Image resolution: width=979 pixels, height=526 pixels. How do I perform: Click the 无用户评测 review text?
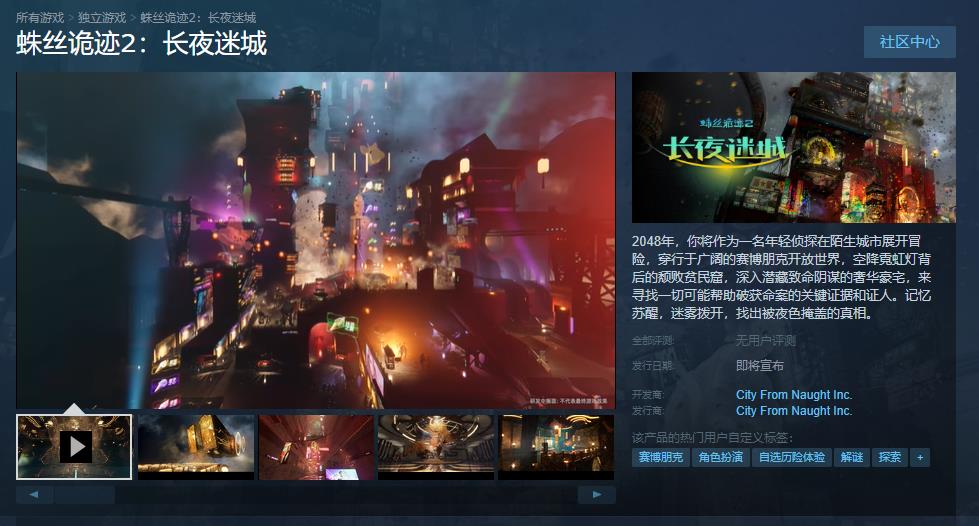pyautogui.click(x=765, y=340)
